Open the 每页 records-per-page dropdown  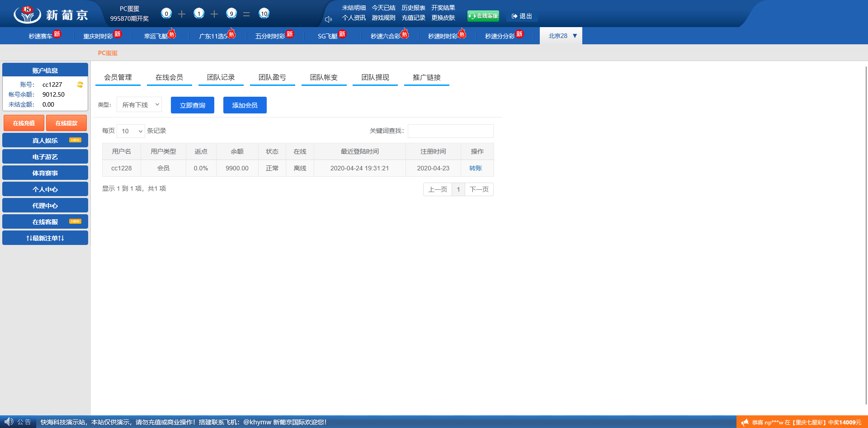coord(131,131)
